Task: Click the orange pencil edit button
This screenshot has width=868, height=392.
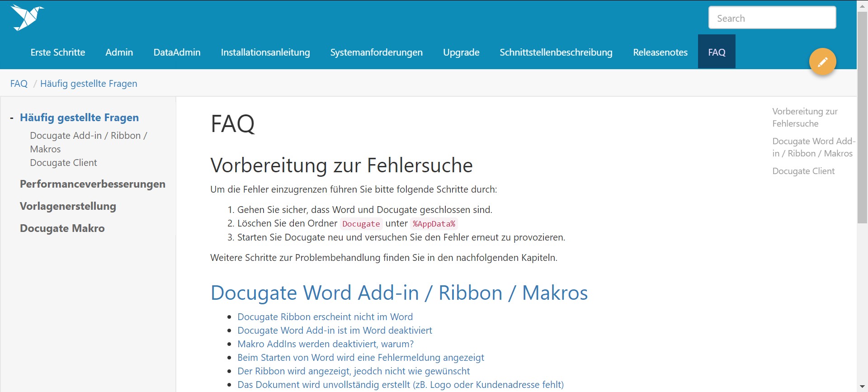Action: 822,61
